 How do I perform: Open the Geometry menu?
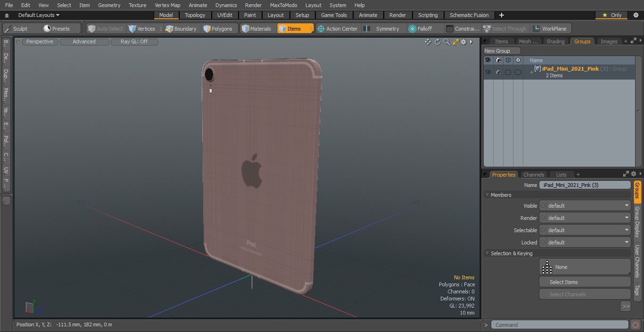pyautogui.click(x=109, y=5)
